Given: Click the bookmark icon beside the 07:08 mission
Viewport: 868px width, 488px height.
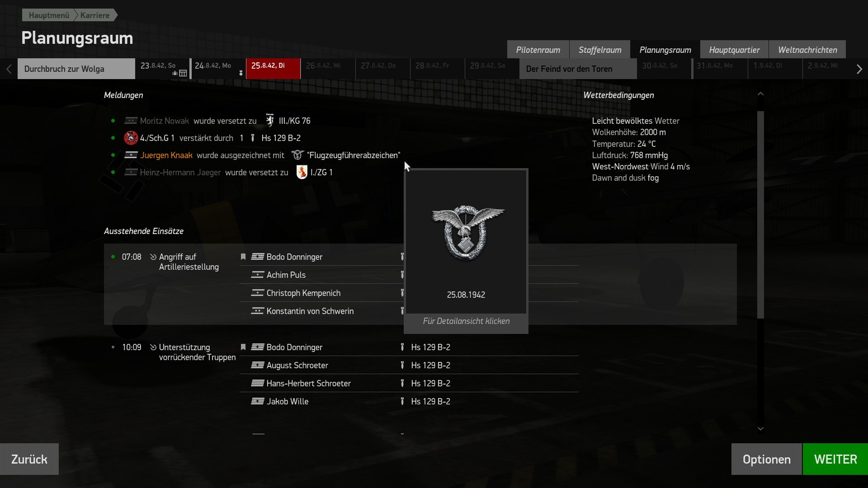Looking at the screenshot, I should click(243, 257).
